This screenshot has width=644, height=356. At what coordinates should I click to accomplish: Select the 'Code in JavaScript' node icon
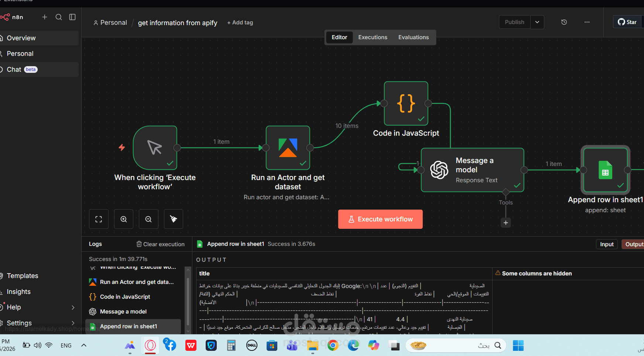tap(406, 104)
